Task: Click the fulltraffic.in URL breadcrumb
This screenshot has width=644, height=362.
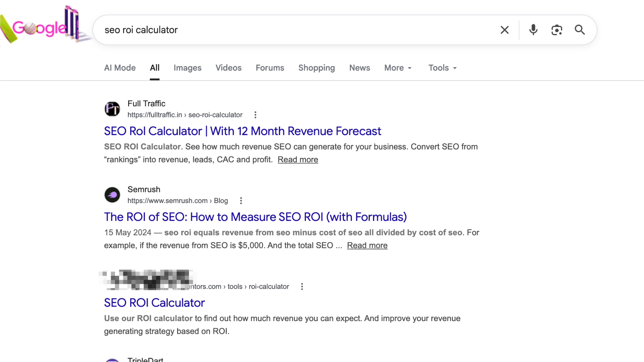Action: click(x=185, y=115)
